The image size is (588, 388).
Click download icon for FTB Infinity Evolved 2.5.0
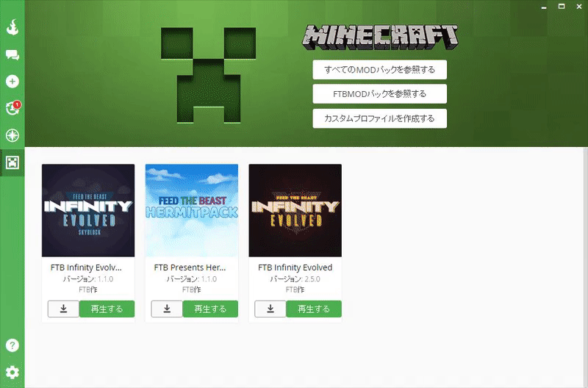tap(270, 309)
